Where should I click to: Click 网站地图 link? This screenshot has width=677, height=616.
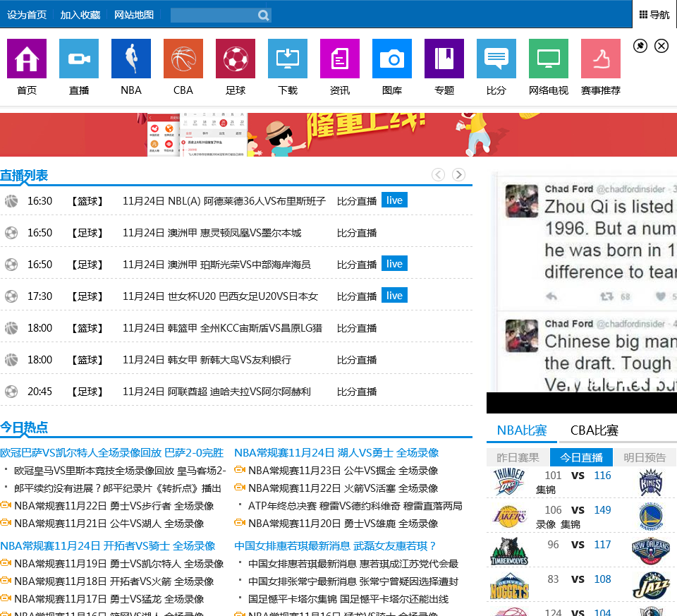point(134,15)
